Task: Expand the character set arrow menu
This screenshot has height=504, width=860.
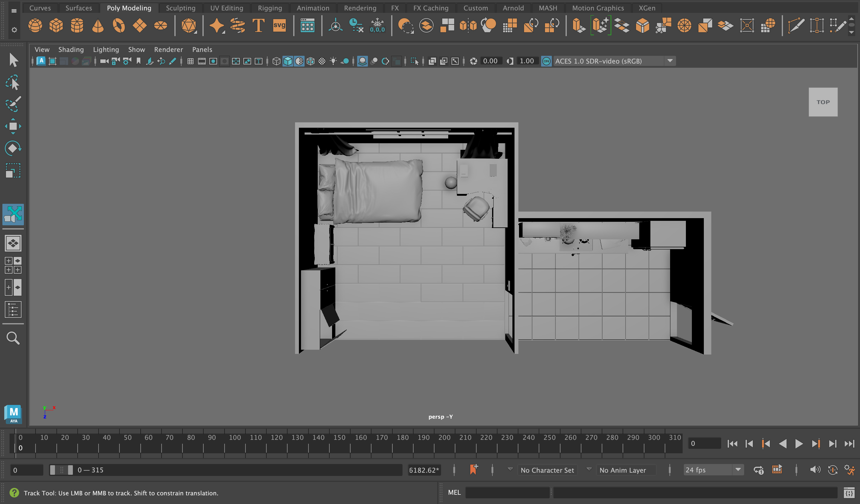Action: [x=510, y=469]
